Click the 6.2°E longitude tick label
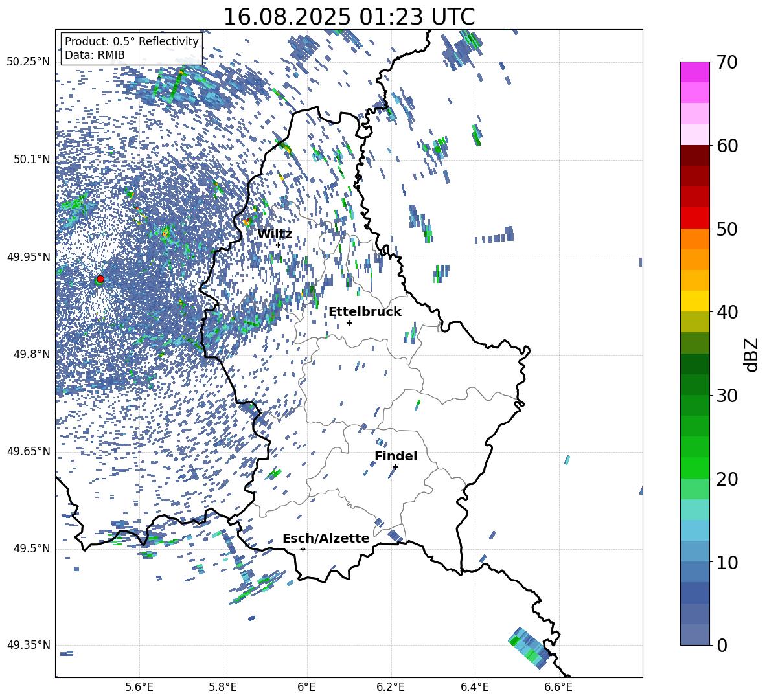Image resolution: width=767 pixels, height=700 pixels. coord(391,687)
